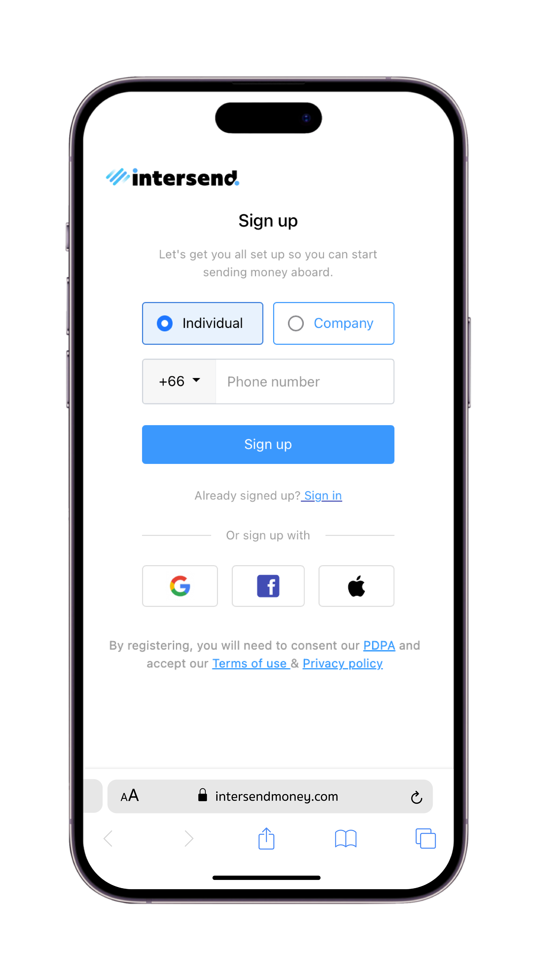
Task: Sign up with Google icon
Action: (180, 585)
